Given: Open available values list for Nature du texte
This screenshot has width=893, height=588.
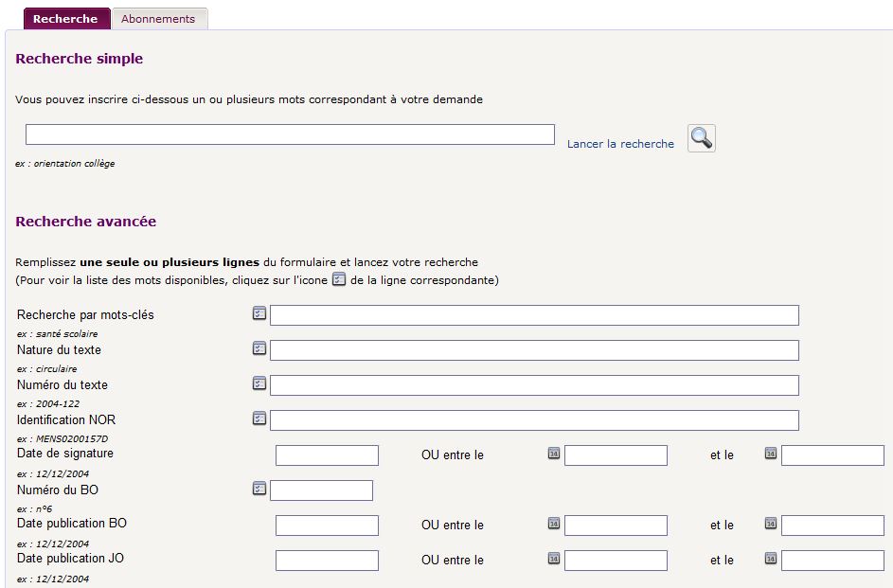Looking at the screenshot, I should (x=259, y=348).
